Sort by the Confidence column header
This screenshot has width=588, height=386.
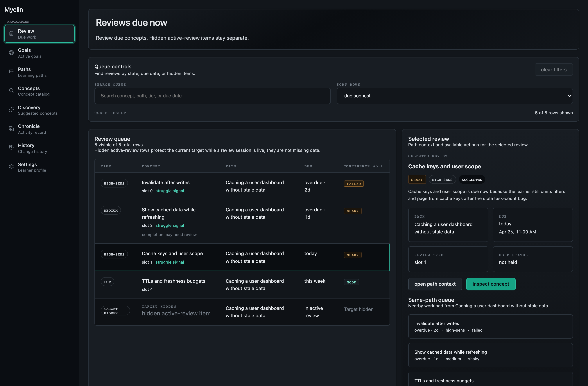pos(363,166)
